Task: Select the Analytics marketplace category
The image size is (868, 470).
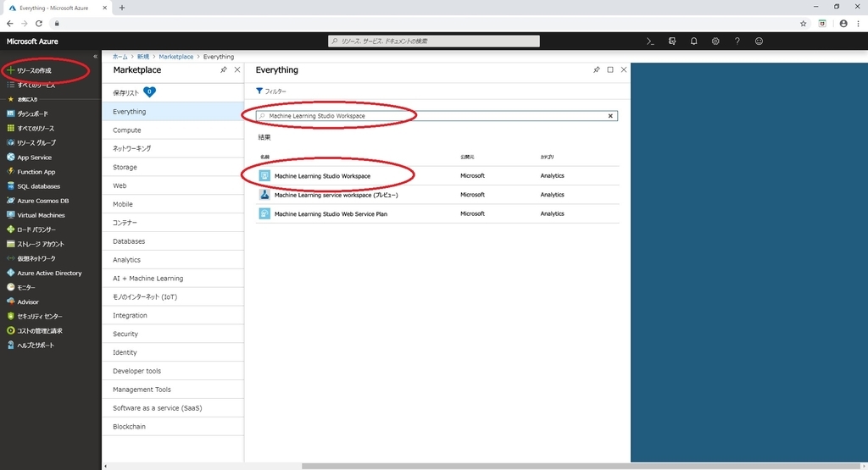Action: click(173, 260)
